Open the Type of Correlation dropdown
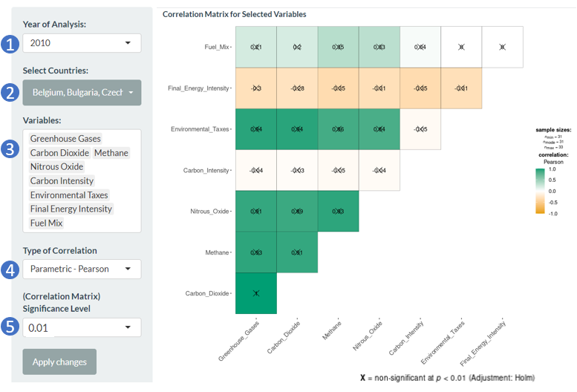 [82, 269]
